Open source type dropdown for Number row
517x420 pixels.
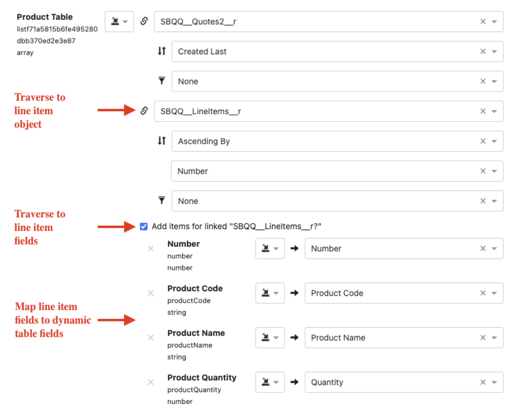coord(270,249)
